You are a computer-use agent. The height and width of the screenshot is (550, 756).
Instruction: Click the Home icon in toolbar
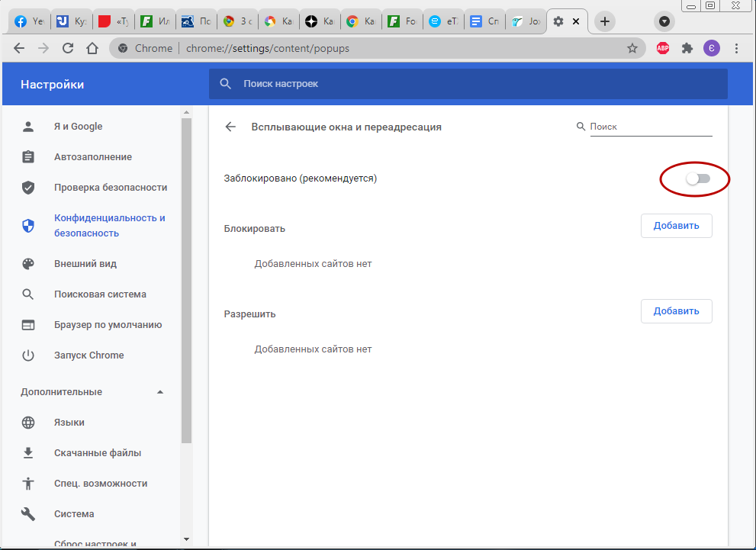tap(92, 48)
